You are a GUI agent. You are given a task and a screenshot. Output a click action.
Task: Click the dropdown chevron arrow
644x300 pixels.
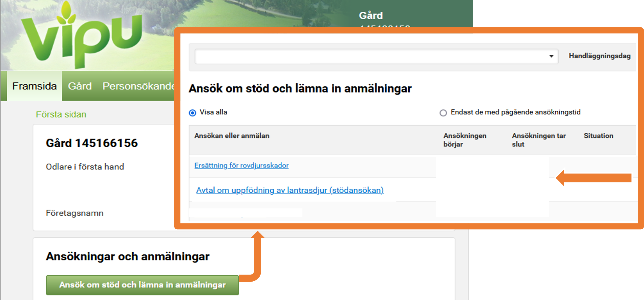click(552, 56)
